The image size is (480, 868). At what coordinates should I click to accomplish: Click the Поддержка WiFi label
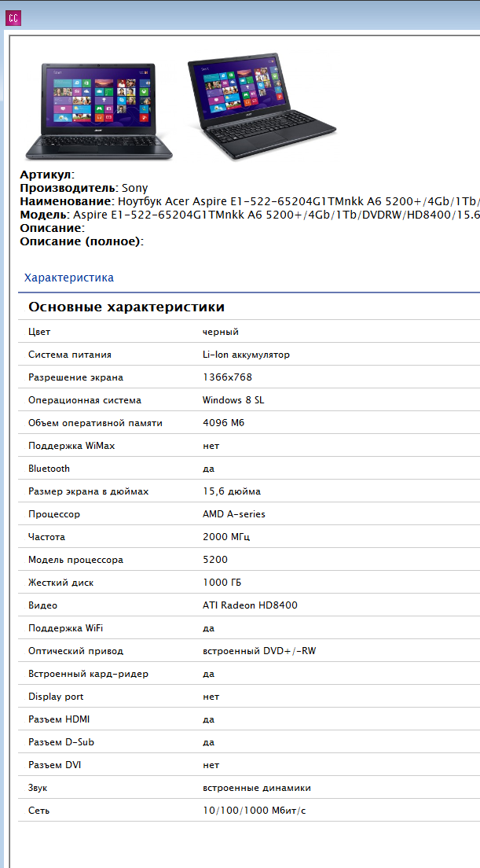point(66,628)
